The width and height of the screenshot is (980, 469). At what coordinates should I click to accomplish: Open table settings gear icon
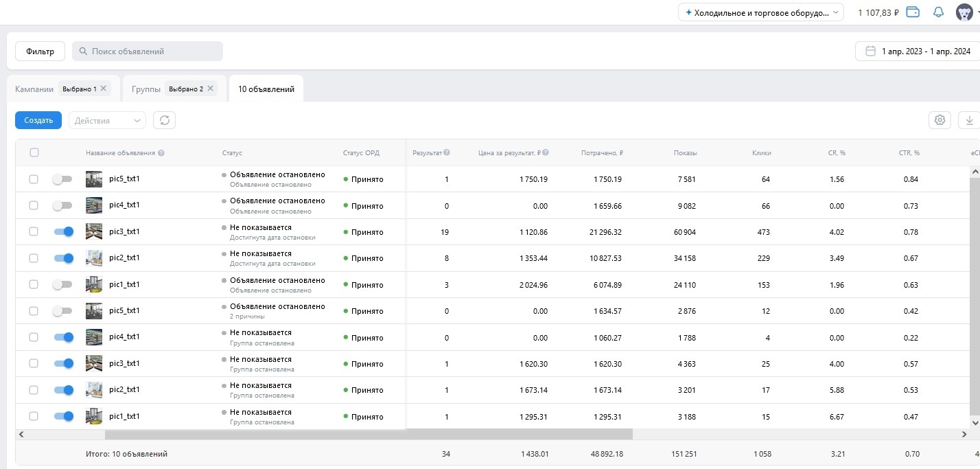click(x=940, y=120)
